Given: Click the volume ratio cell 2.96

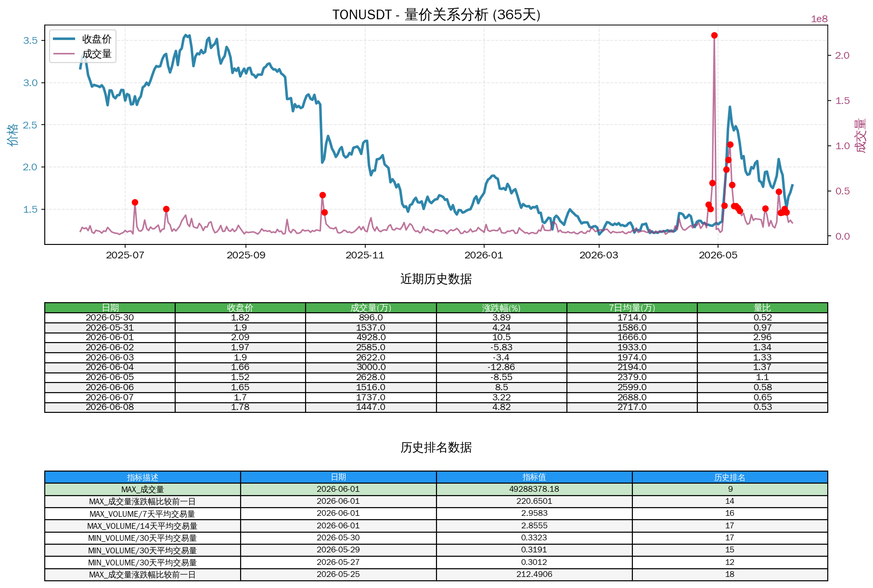Looking at the screenshot, I should point(762,337).
